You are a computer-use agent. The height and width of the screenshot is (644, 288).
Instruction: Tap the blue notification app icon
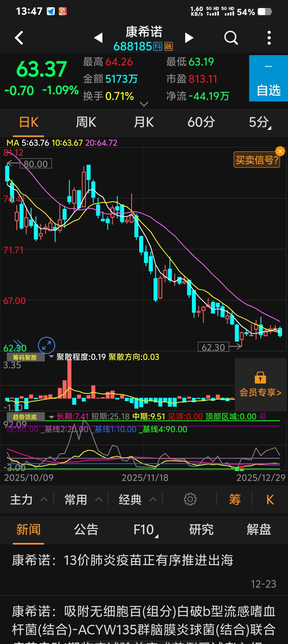coord(51,11)
